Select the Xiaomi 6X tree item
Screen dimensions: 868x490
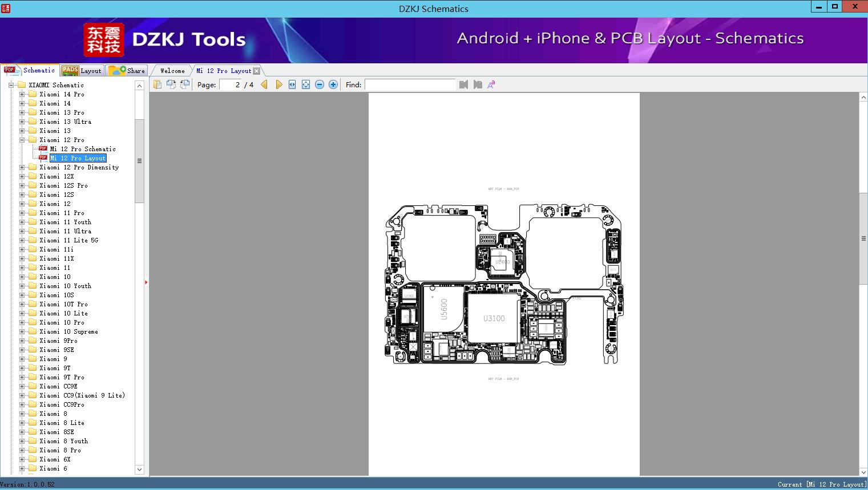tap(55, 459)
